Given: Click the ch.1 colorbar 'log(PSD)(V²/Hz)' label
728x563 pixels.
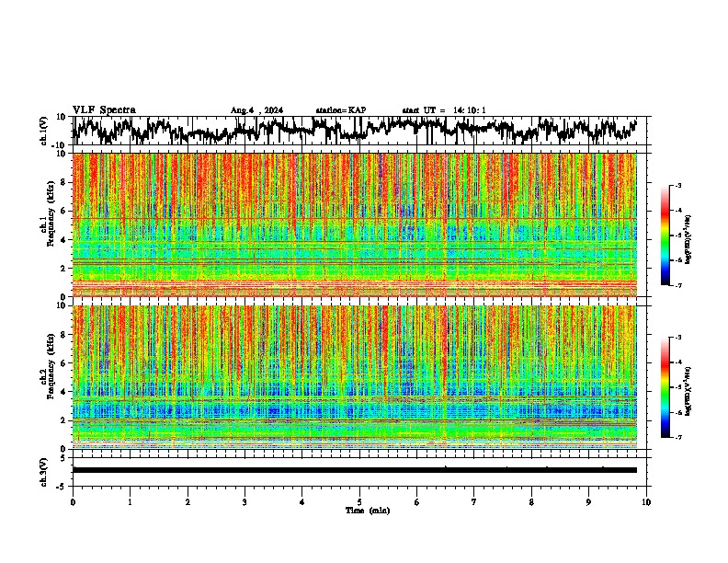Looking at the screenshot, I should [688, 240].
